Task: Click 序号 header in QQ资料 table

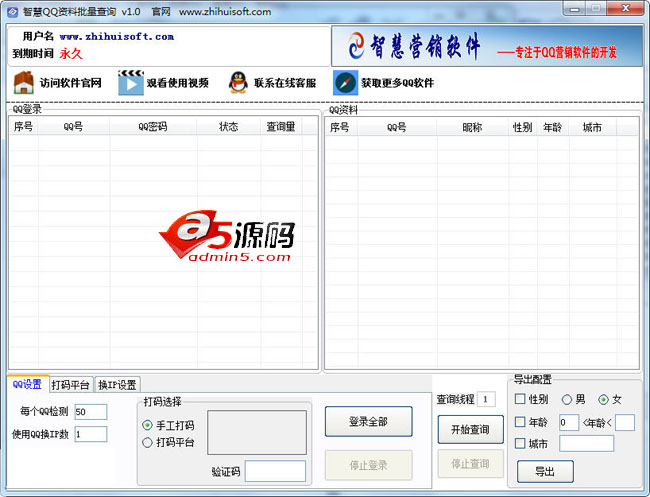Action: coord(340,127)
